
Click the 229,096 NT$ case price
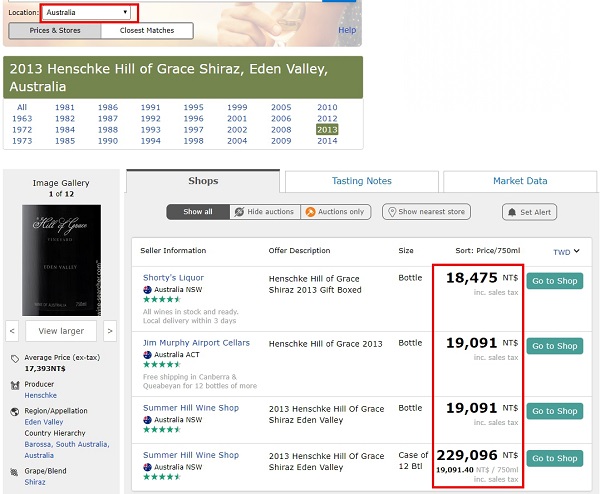(x=477, y=455)
